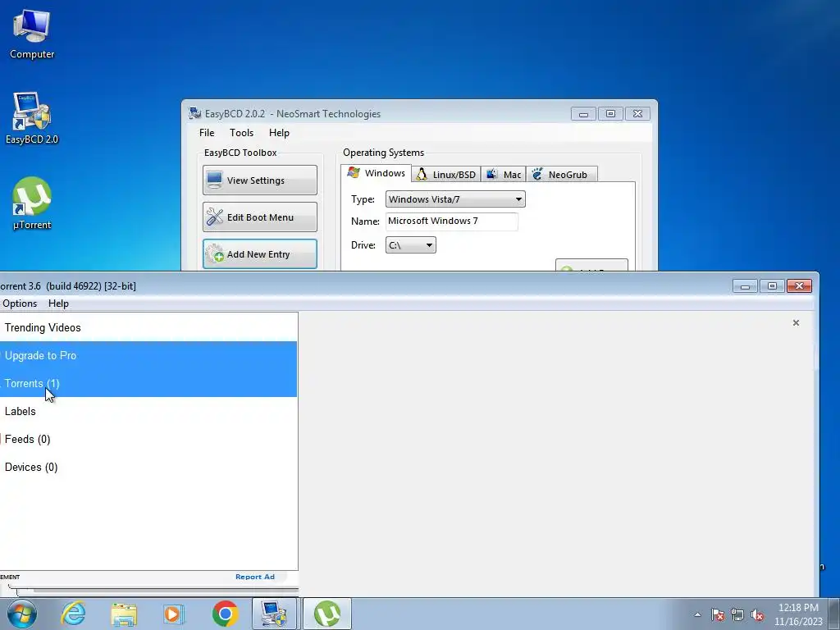
Task: Minimize the EasyBCD window
Action: click(x=583, y=114)
